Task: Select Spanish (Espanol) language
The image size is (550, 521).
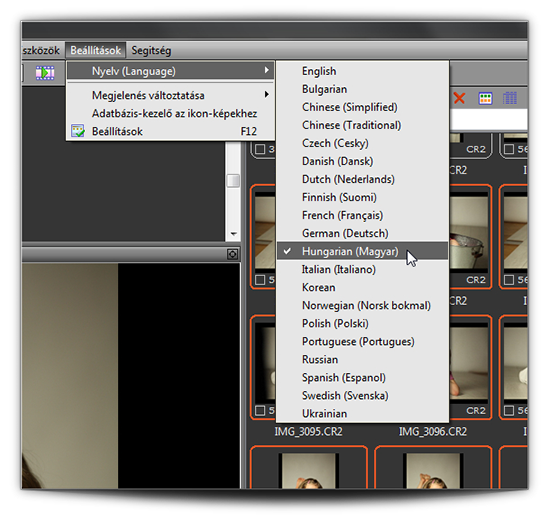Action: point(362,378)
